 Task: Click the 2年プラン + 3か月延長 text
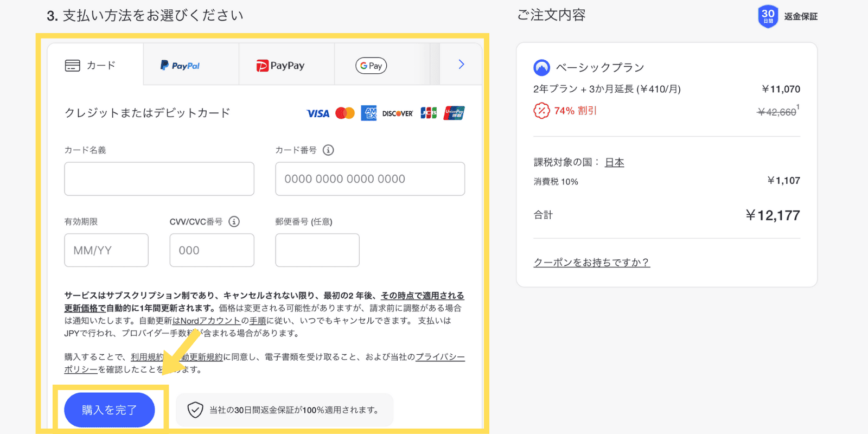607,89
